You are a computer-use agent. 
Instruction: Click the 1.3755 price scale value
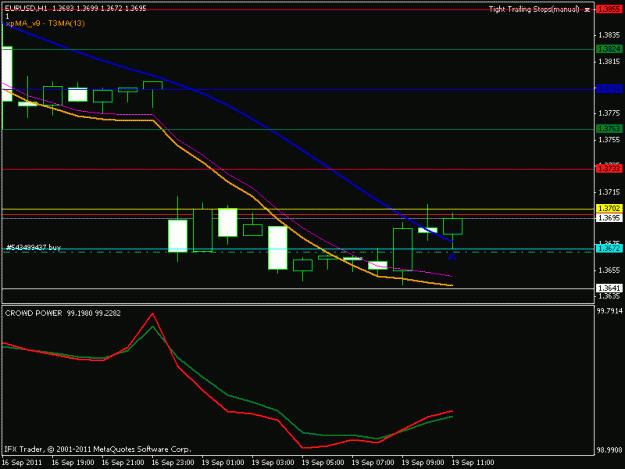tap(609, 140)
